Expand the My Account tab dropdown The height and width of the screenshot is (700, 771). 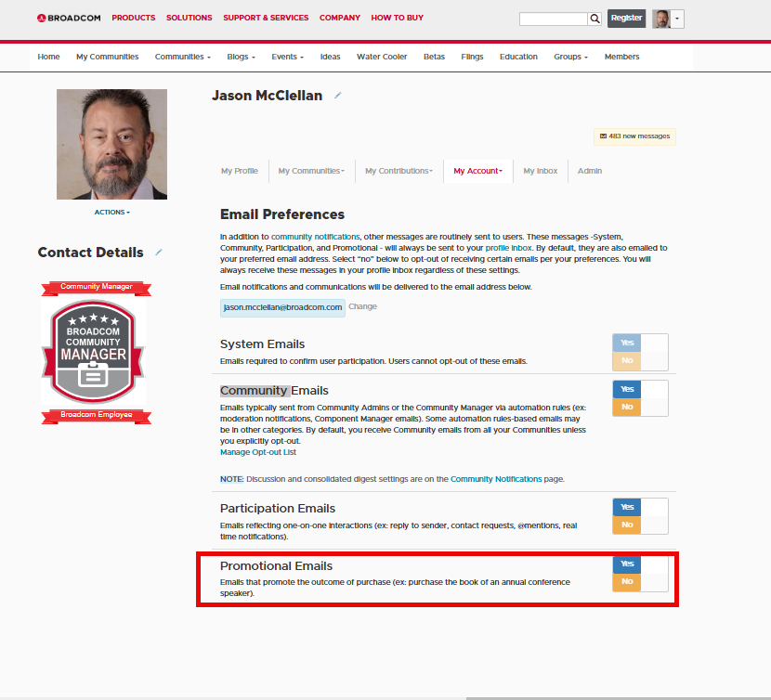coord(478,171)
